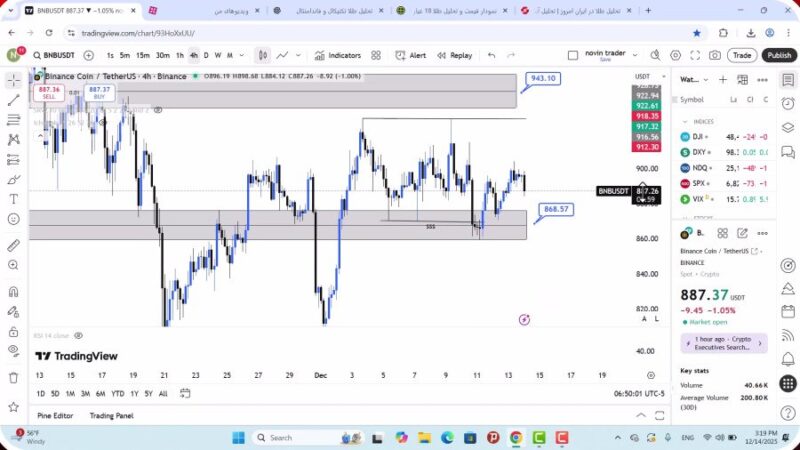Toggle auto scale A button
Image resolution: width=800 pixels, height=450 pixels.
tap(645, 318)
